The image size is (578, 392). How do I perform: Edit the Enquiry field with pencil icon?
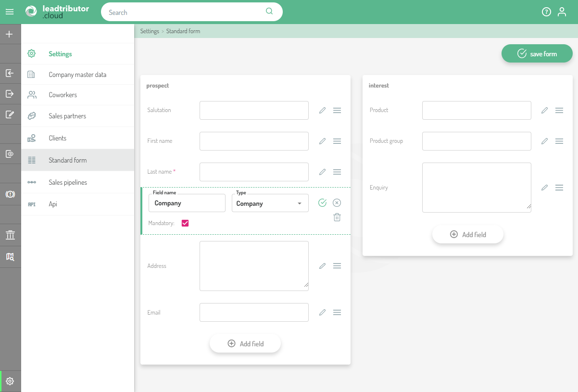point(544,188)
